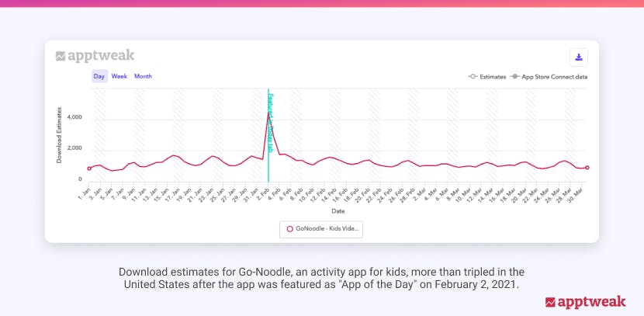Click the 4,000 y-axis label
This screenshot has height=316, width=644.
coord(74,118)
